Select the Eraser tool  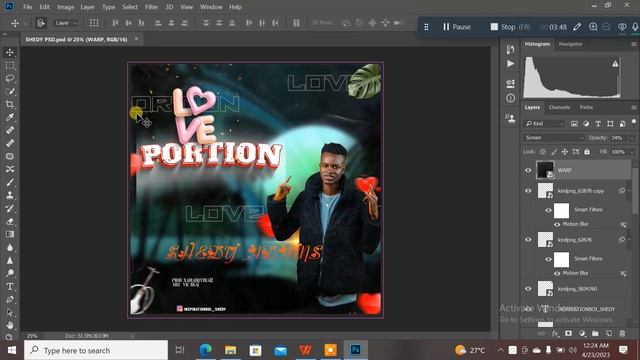pyautogui.click(x=10, y=222)
